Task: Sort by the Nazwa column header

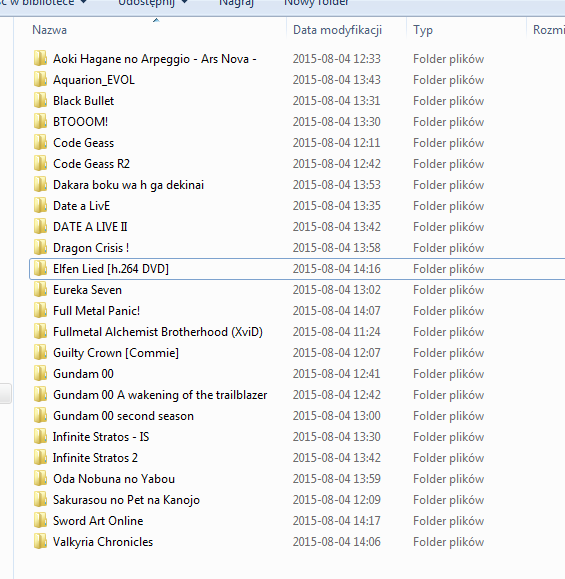Action: coord(49,30)
